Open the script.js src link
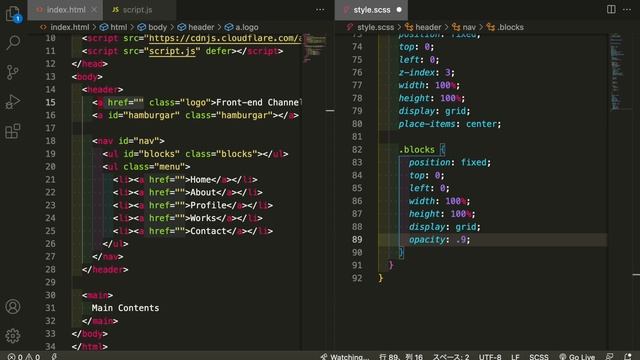This screenshot has width=640, height=360. pyautogui.click(x=172, y=51)
